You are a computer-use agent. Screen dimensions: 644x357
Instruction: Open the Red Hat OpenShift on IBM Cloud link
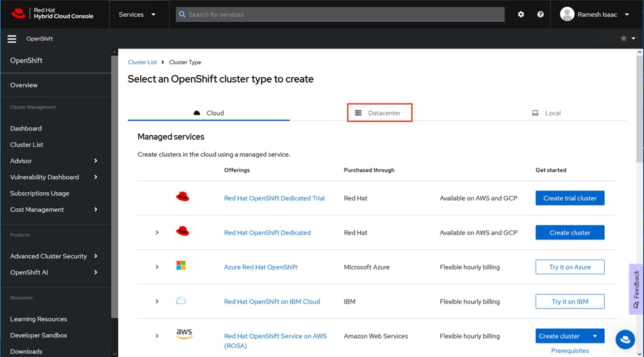272,302
